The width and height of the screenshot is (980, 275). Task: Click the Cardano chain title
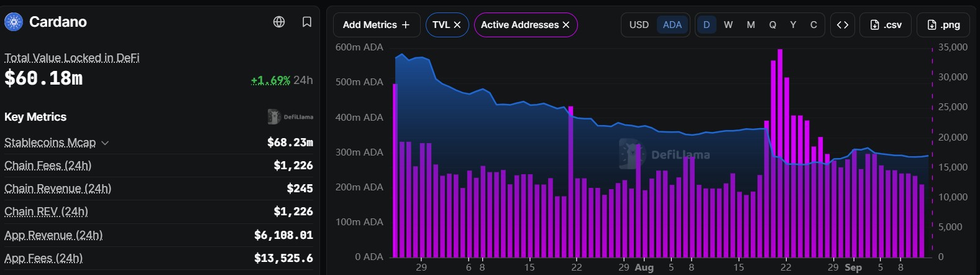pyautogui.click(x=58, y=22)
